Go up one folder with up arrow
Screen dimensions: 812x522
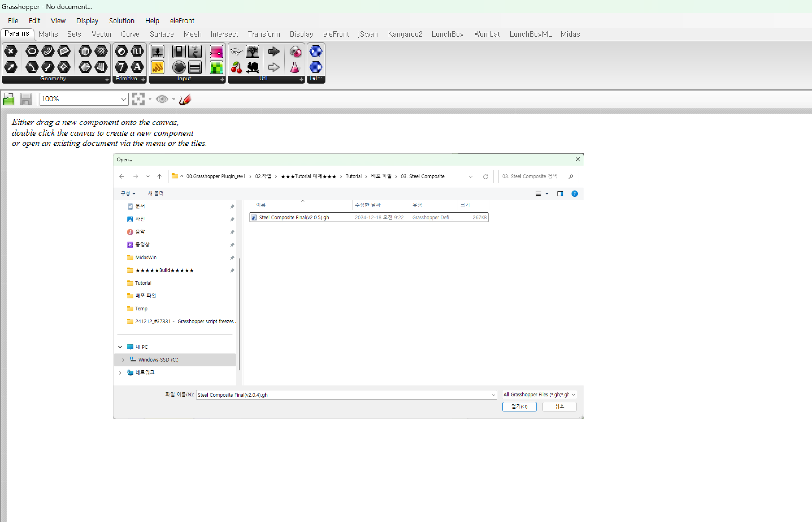(159, 177)
